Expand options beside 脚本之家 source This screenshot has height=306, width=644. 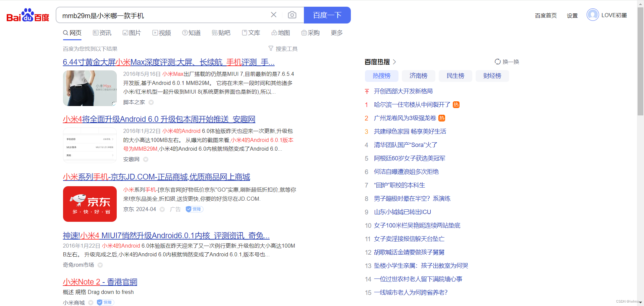point(151,102)
